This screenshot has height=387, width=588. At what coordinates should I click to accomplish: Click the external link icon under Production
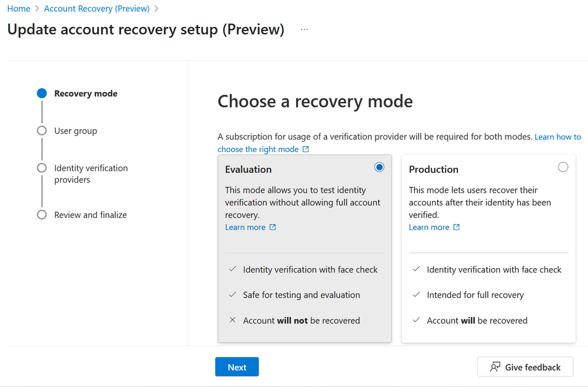pyautogui.click(x=456, y=227)
